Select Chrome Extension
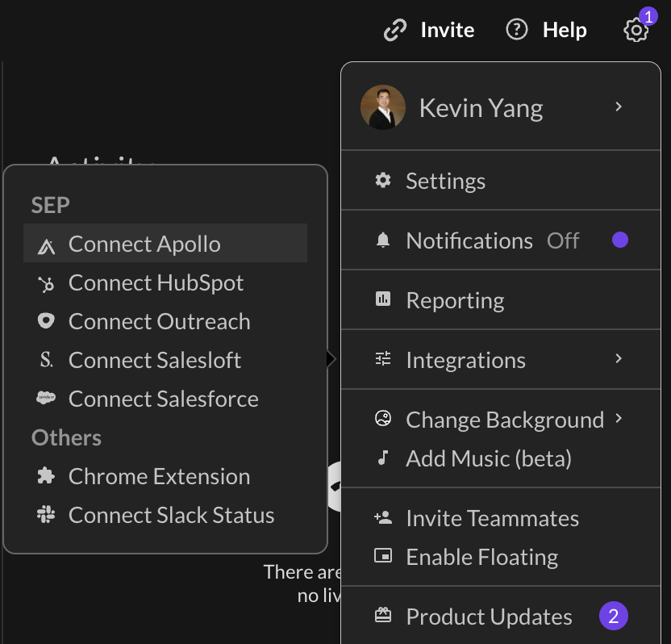The width and height of the screenshot is (671, 644). pos(165,477)
